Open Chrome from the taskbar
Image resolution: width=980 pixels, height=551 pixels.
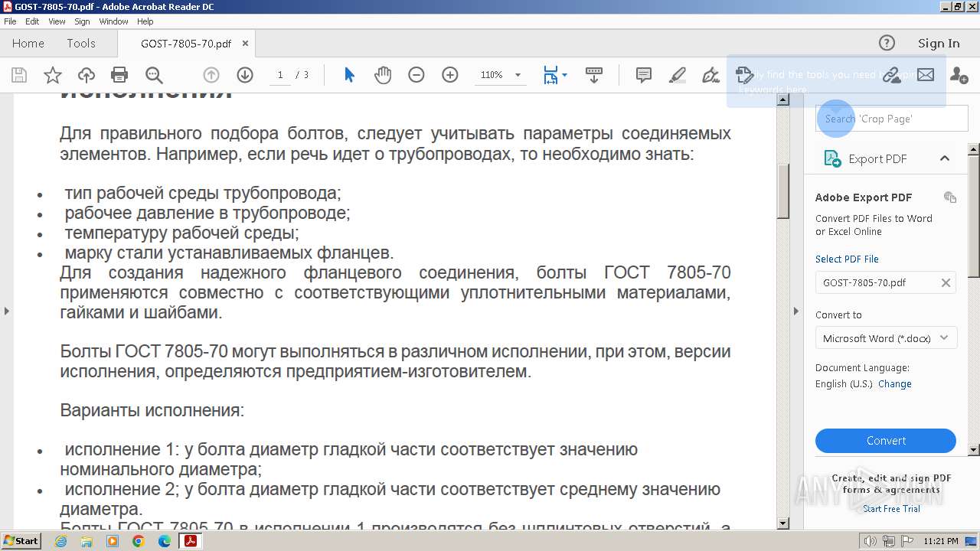(138, 541)
